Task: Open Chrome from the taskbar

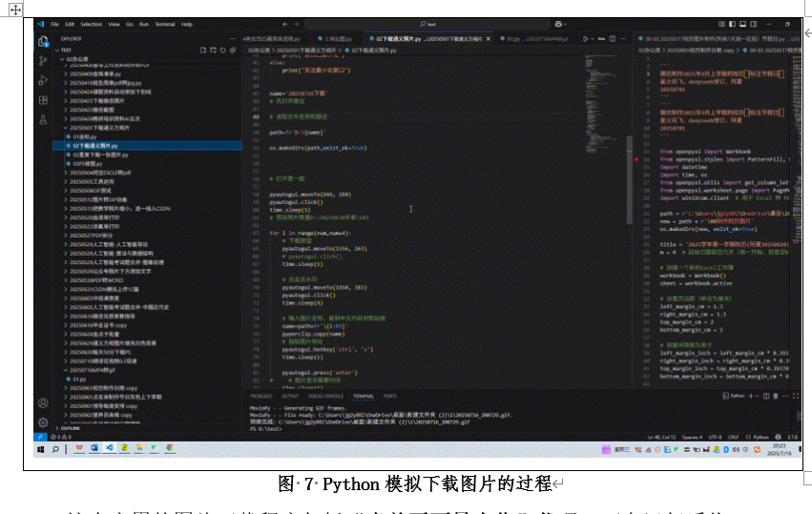Action: pyautogui.click(x=169, y=448)
